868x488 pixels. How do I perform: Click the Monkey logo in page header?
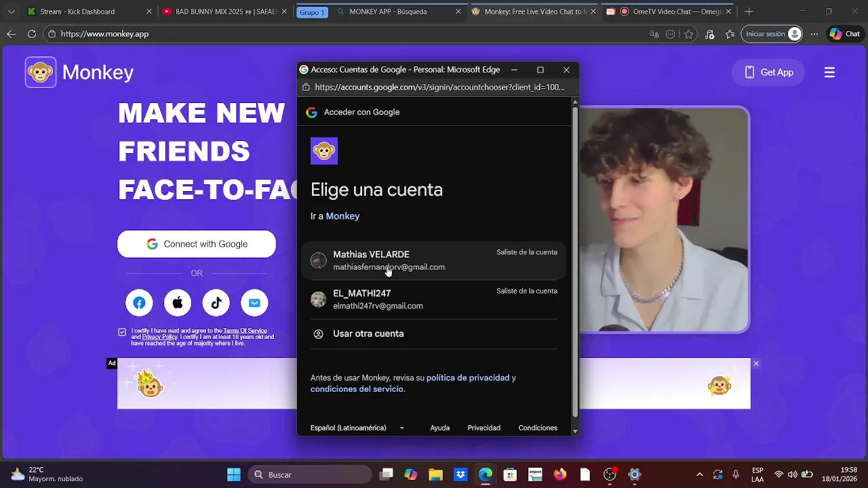pyautogui.click(x=79, y=73)
